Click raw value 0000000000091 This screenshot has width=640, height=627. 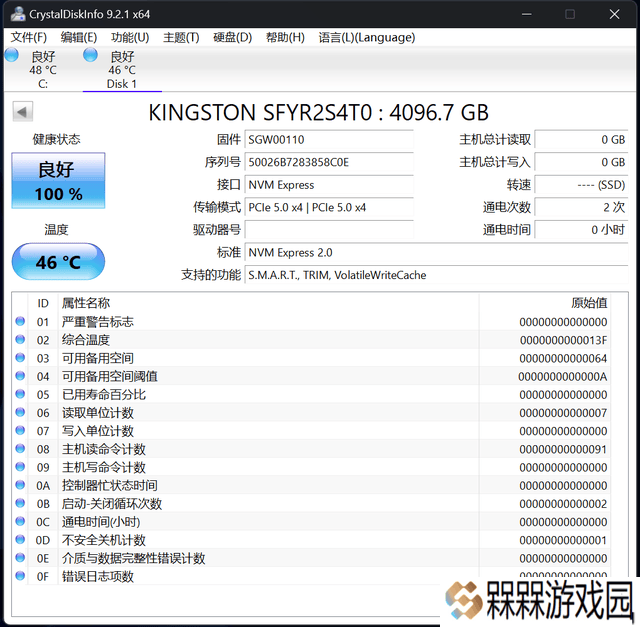[563, 449]
